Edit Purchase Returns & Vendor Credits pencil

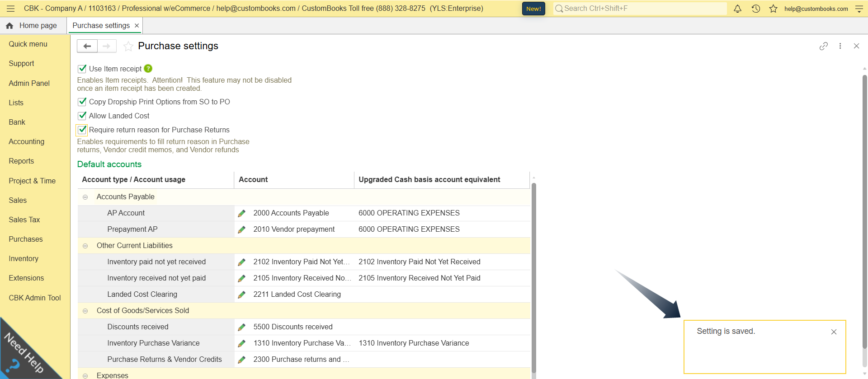click(242, 360)
